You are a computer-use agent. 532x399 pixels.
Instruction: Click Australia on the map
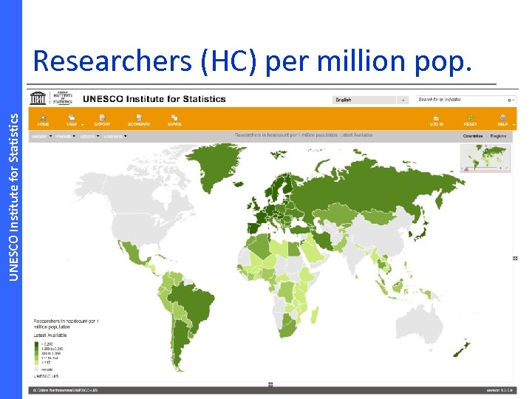coord(420,322)
